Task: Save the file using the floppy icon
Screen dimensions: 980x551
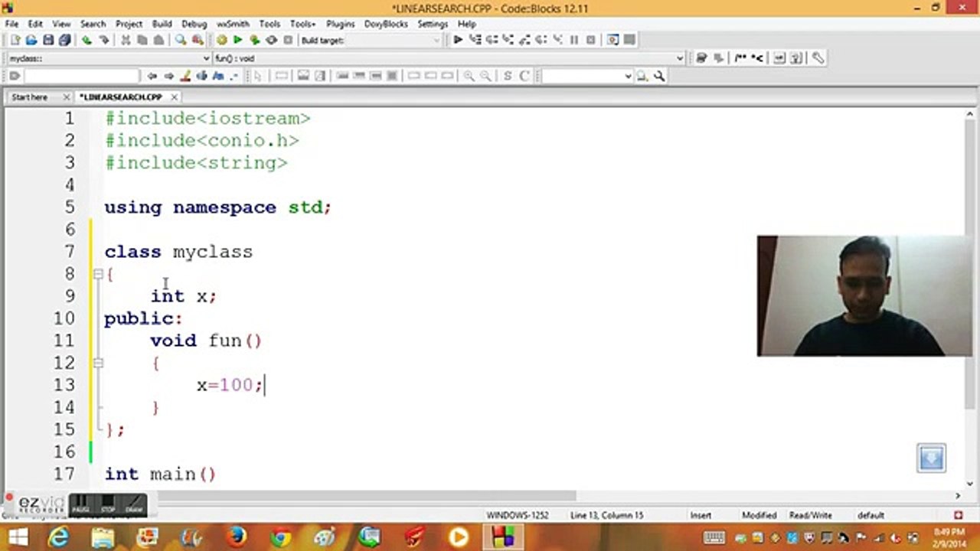Action: click(x=48, y=40)
